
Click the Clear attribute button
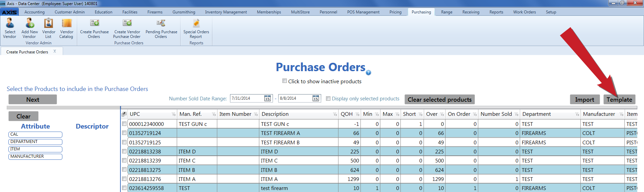pos(23,116)
